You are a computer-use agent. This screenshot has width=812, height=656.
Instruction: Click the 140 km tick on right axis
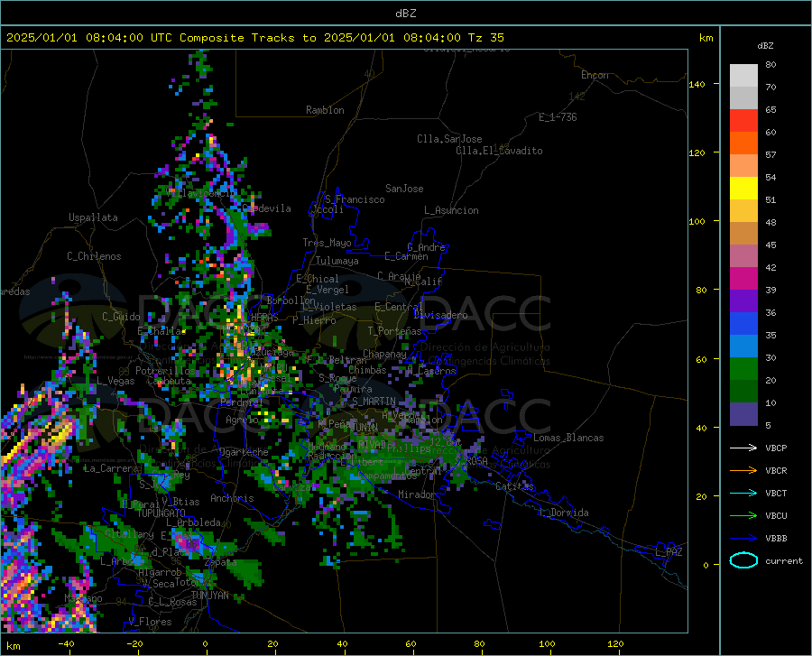click(x=697, y=85)
